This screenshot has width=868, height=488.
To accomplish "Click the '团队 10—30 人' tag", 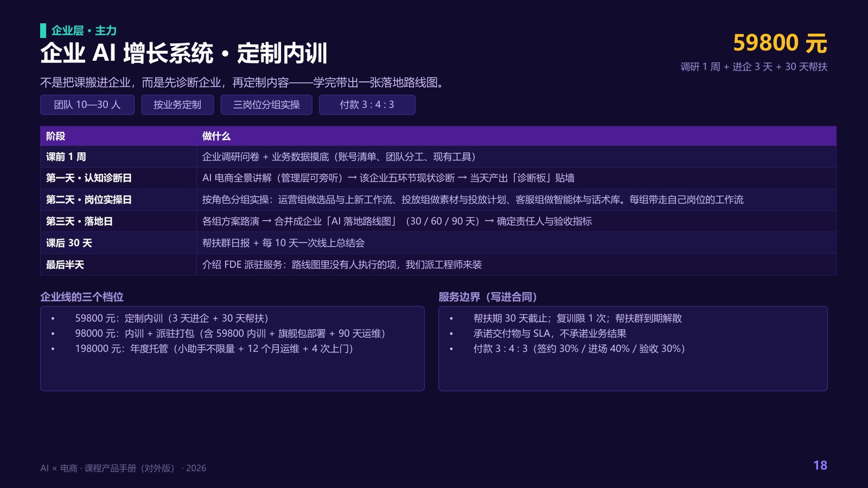I will (87, 105).
